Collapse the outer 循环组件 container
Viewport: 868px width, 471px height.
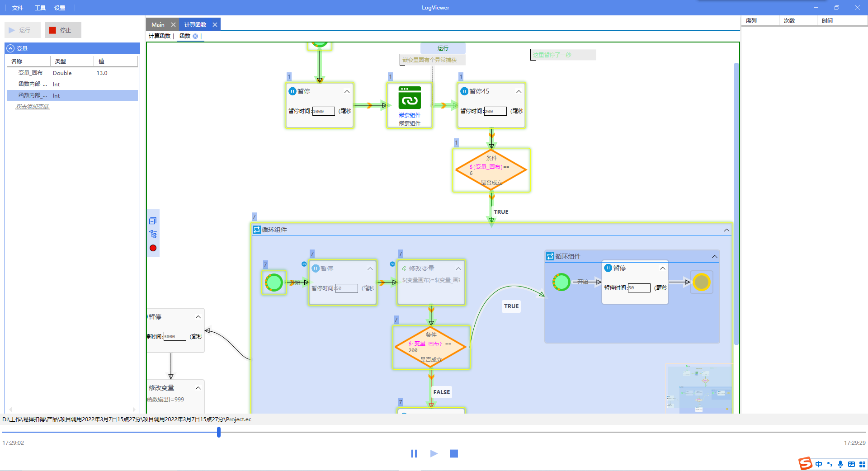tap(726, 230)
